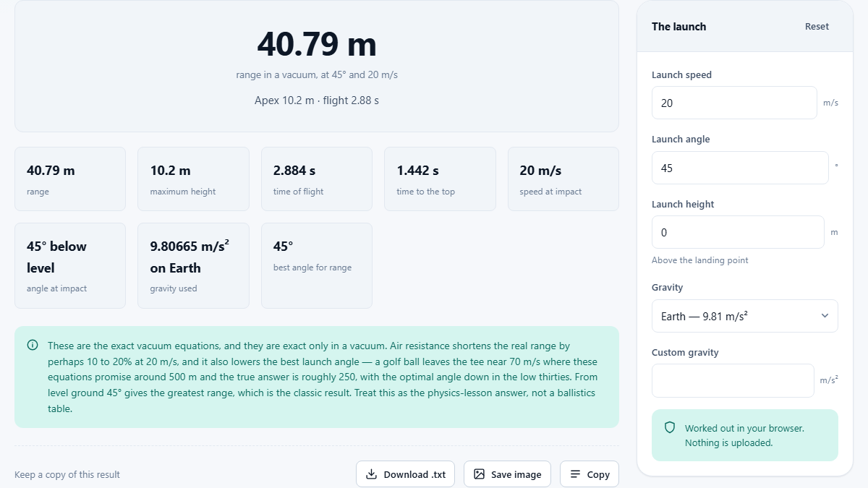Select the '45° below level' impact angle card
Viewport: 868px width, 488px height.
point(70,265)
